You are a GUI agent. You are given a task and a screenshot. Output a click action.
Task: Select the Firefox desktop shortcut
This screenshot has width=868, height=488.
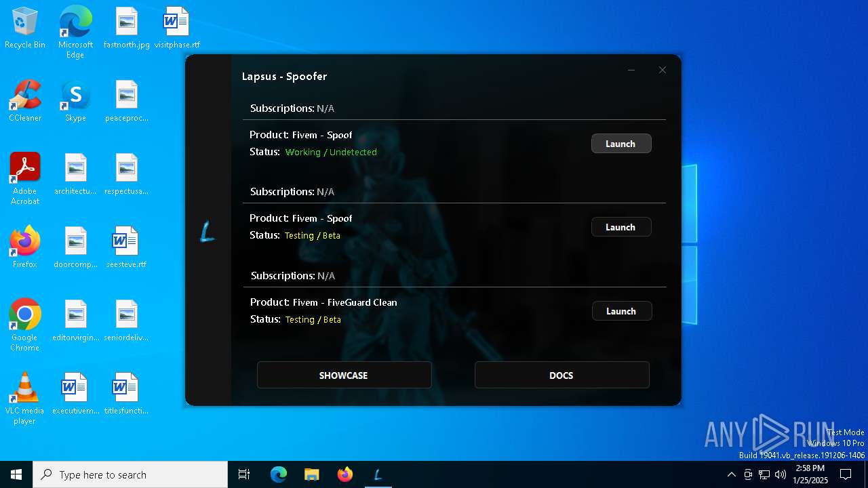25,248
